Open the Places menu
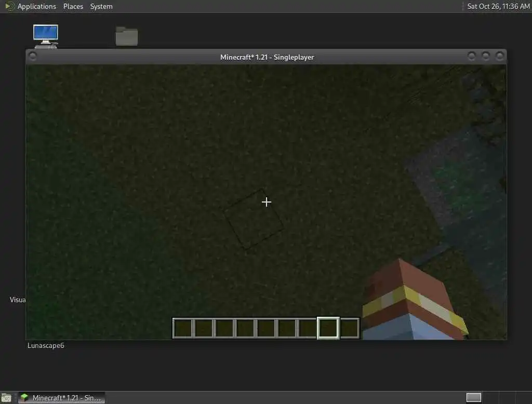The image size is (532, 404). (x=73, y=6)
